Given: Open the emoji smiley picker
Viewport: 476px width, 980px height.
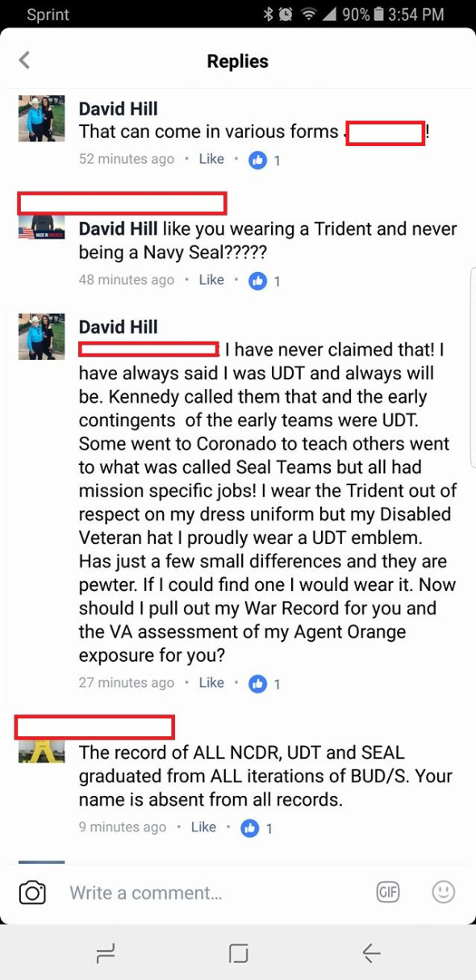Looking at the screenshot, I should (x=443, y=891).
